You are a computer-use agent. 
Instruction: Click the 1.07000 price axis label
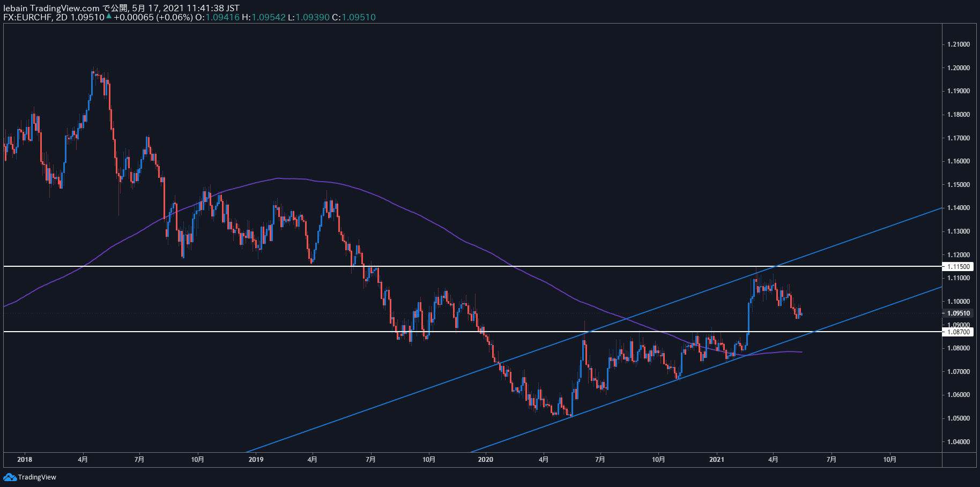pyautogui.click(x=959, y=371)
